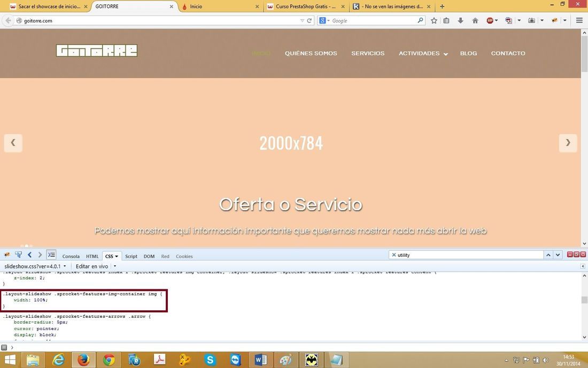Toggle the Firebug side panel collapse arrow
This screenshot has height=368, width=588.
[x=582, y=266]
